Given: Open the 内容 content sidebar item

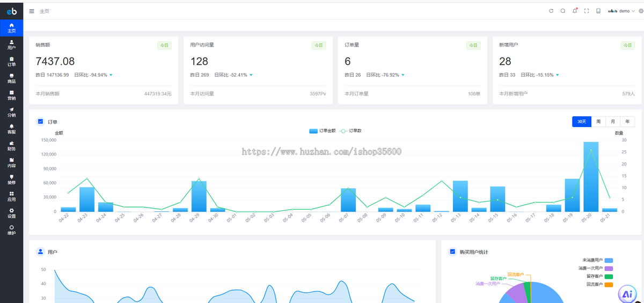Looking at the screenshot, I should click(11, 162).
